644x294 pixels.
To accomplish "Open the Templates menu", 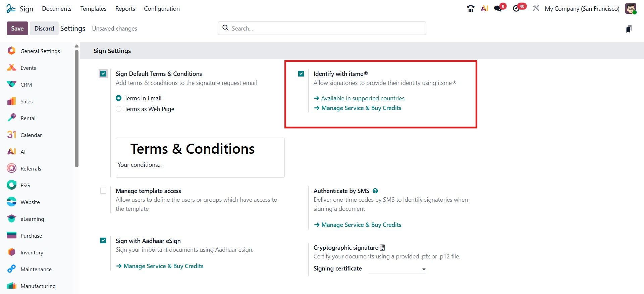I will pyautogui.click(x=93, y=9).
